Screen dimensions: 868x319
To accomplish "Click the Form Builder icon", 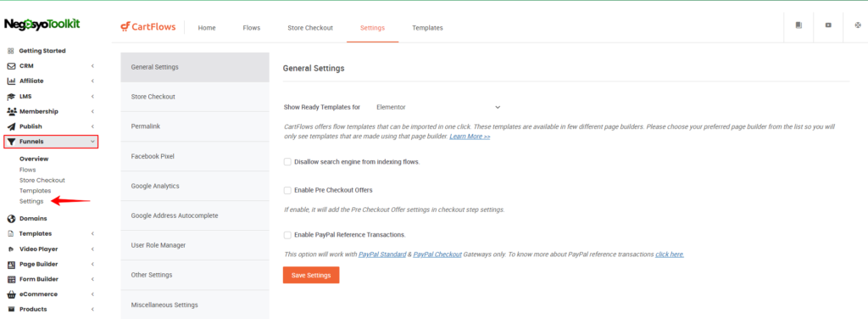I will [x=10, y=279].
